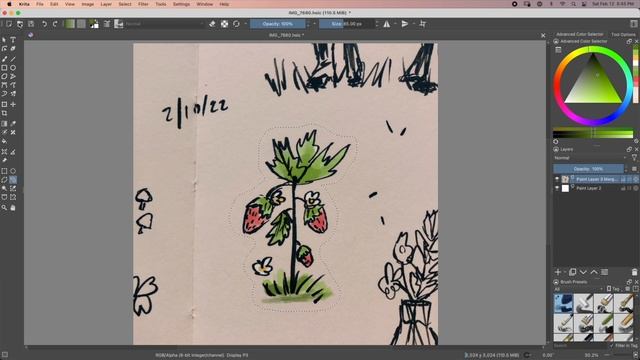Screen dimensions: 640x360
Task: Toggle eraser mode in toolbar
Action: (212, 24)
